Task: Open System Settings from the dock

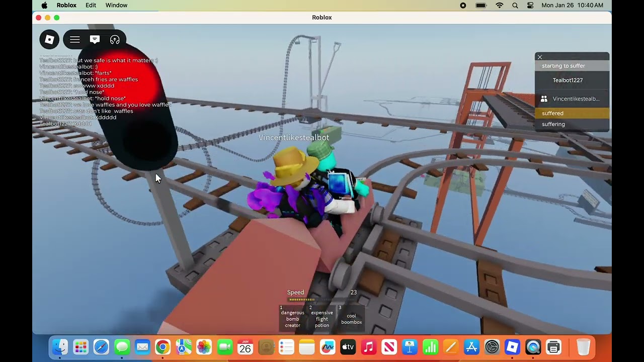Action: coord(492,347)
